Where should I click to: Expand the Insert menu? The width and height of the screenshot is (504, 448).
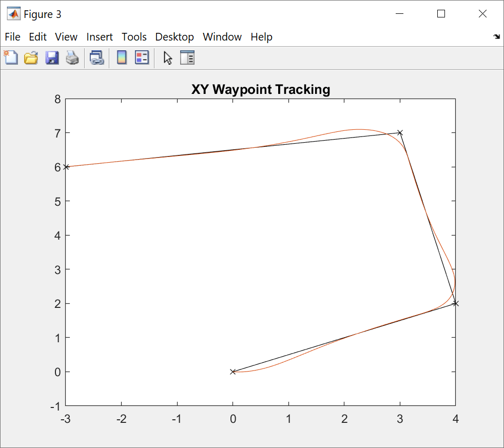pos(100,37)
